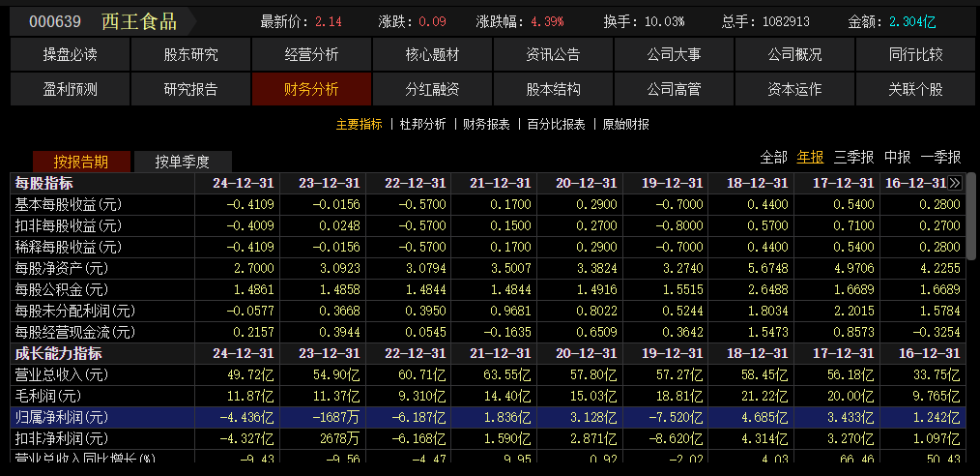This screenshot has height=476, width=980.
Task: Filter reports by 三季报
Action: 853,158
